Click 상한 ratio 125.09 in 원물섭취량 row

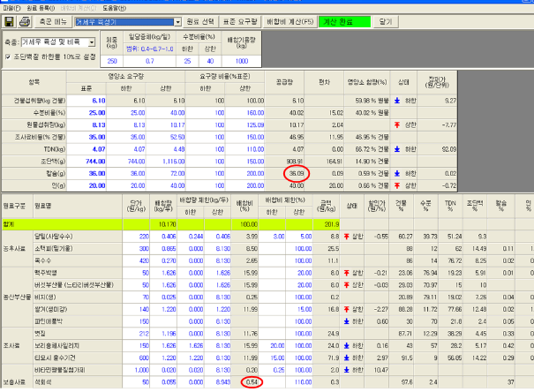pos(244,125)
